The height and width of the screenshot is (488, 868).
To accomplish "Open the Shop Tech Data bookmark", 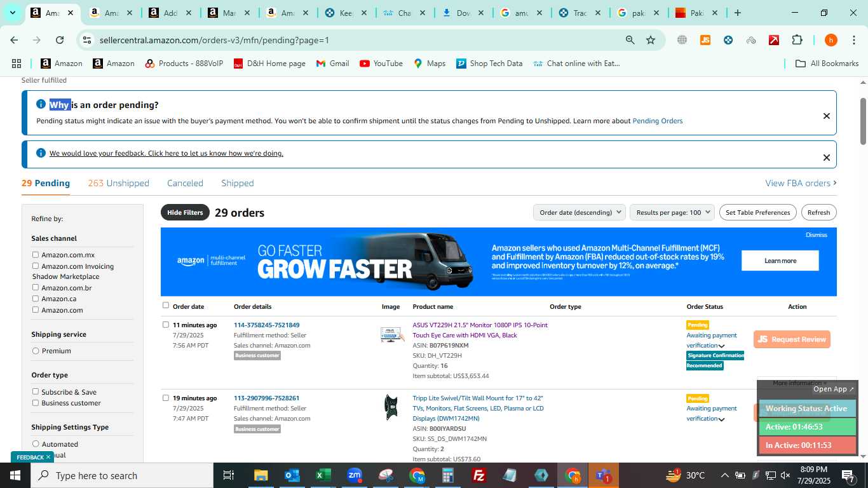I will (489, 64).
